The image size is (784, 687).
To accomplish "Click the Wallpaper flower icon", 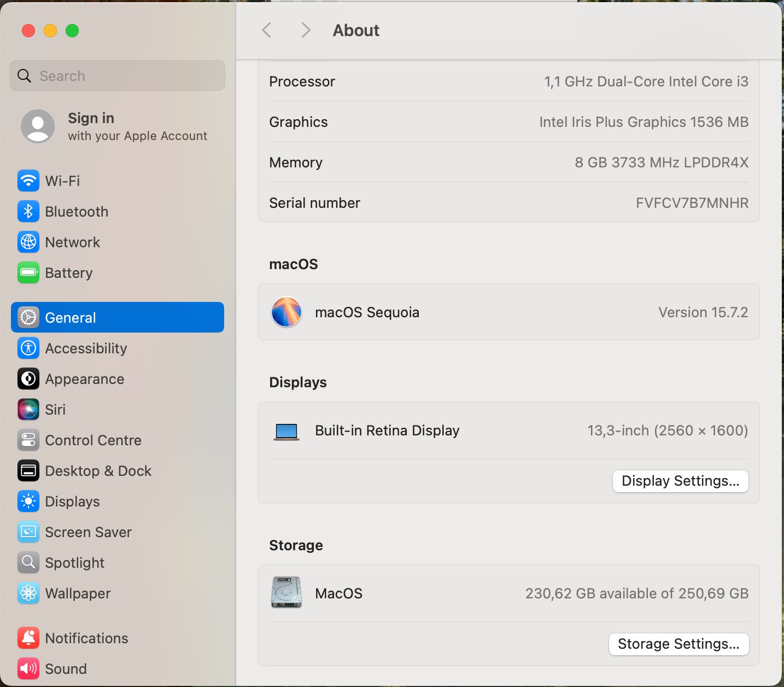I will point(28,593).
